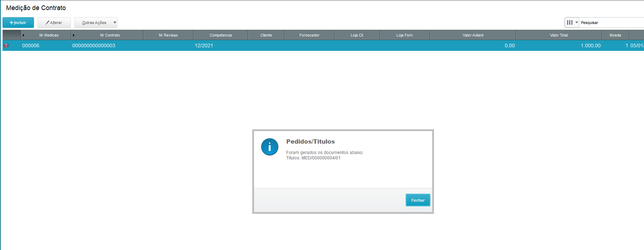Focus the Pesquisar search field

coord(612,23)
